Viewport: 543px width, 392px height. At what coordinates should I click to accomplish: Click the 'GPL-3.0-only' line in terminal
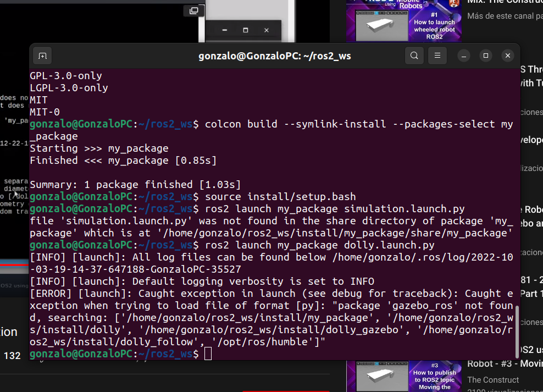(x=66, y=76)
